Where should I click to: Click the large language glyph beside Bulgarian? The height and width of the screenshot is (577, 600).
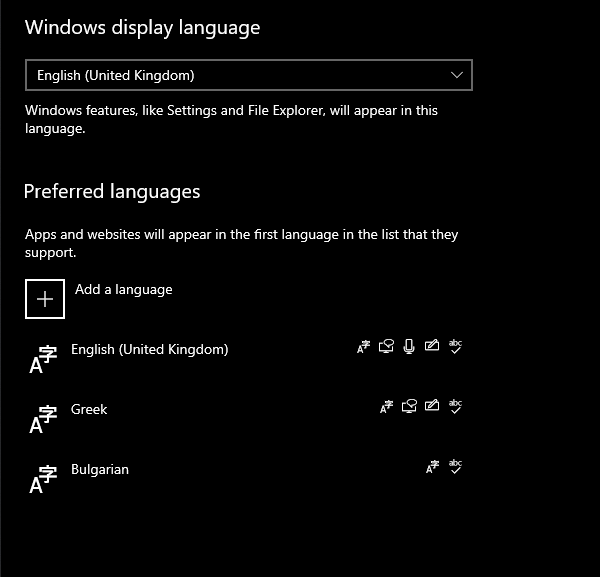coord(43,479)
